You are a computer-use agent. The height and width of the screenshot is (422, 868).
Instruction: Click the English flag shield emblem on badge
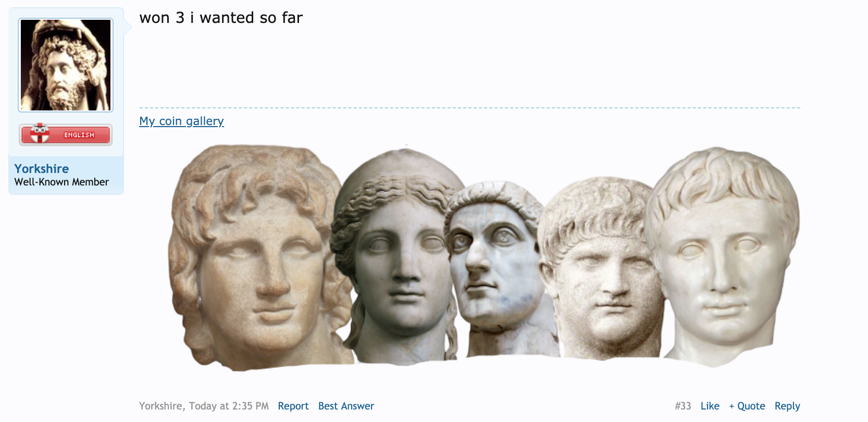40,133
